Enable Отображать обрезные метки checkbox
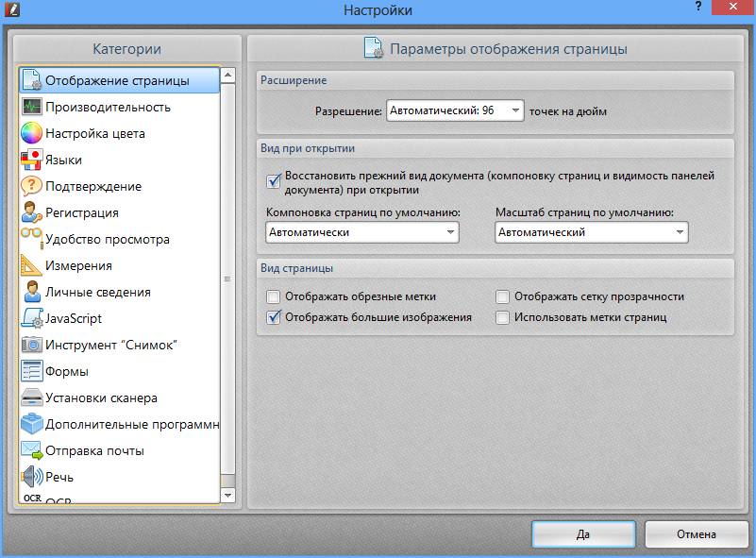Screen dimensions: 756x558 [274, 296]
